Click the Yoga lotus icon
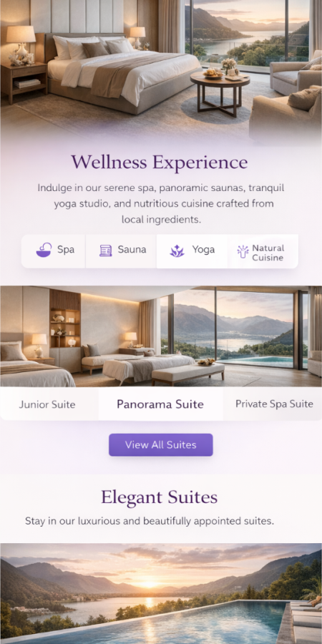Viewport: 322px width, 644px height. click(177, 250)
